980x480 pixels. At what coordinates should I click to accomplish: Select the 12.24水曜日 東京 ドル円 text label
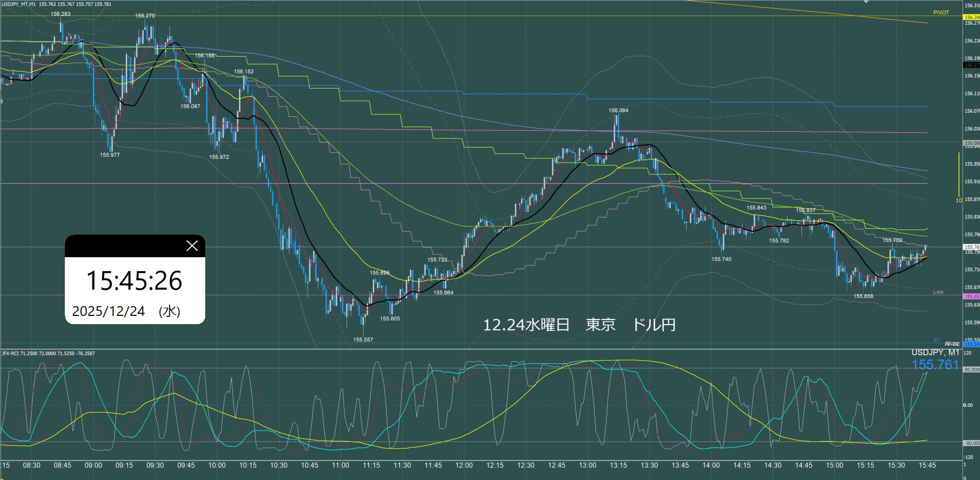point(579,325)
